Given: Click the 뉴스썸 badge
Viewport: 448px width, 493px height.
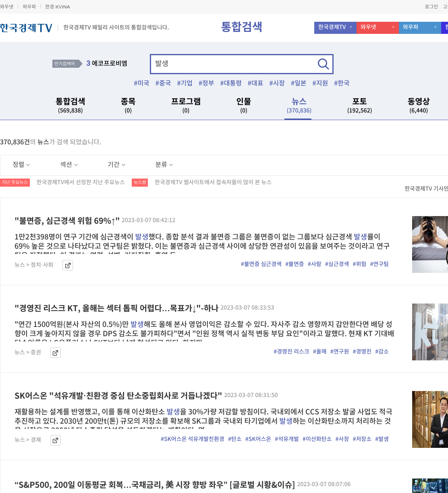Looking at the screenshot, I should click(140, 182).
